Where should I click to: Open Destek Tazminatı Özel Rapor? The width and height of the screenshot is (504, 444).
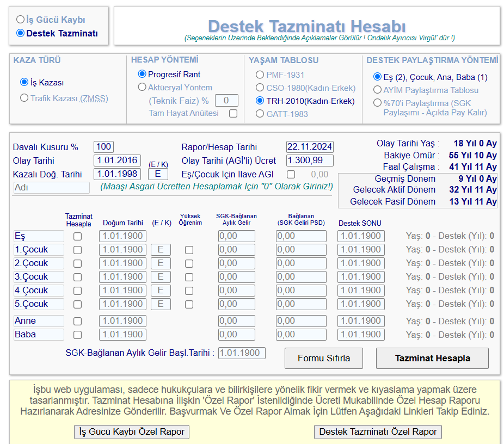(x=378, y=431)
